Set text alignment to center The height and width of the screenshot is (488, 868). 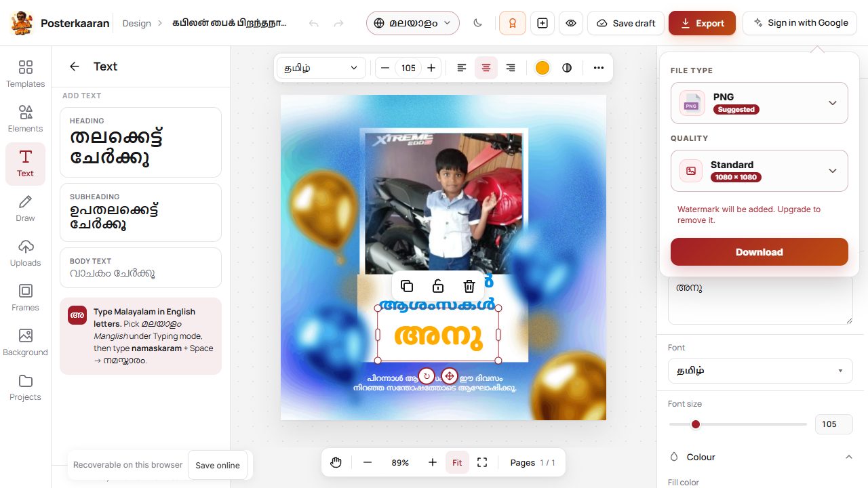click(x=486, y=68)
